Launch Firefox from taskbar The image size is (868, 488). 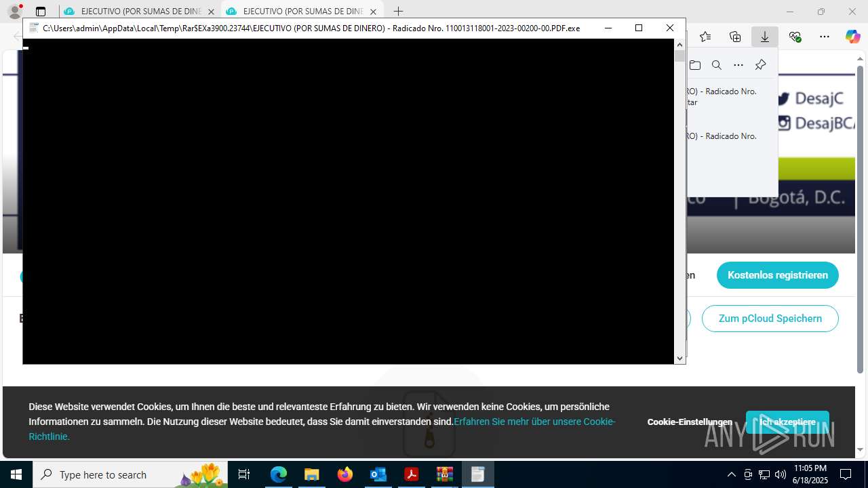pyautogui.click(x=344, y=474)
